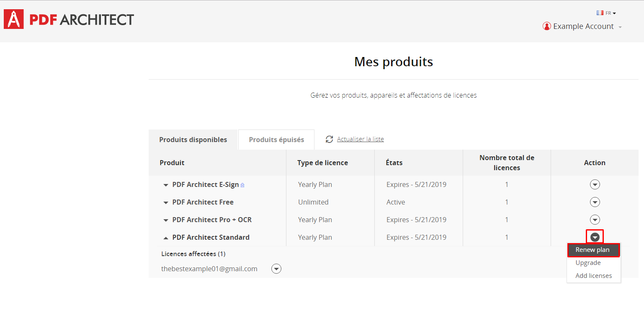Click the French flag icon

600,13
